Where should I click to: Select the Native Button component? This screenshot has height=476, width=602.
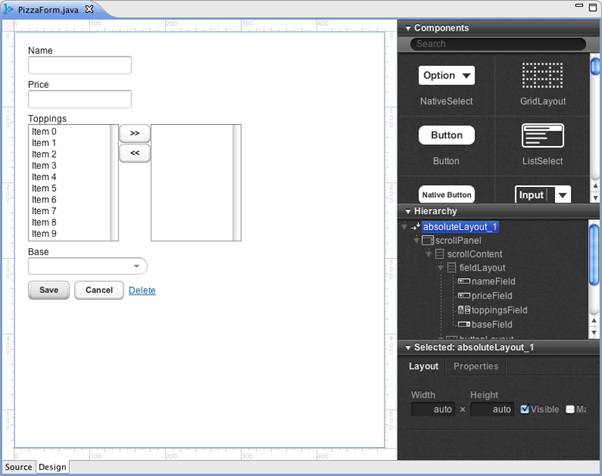pos(446,194)
